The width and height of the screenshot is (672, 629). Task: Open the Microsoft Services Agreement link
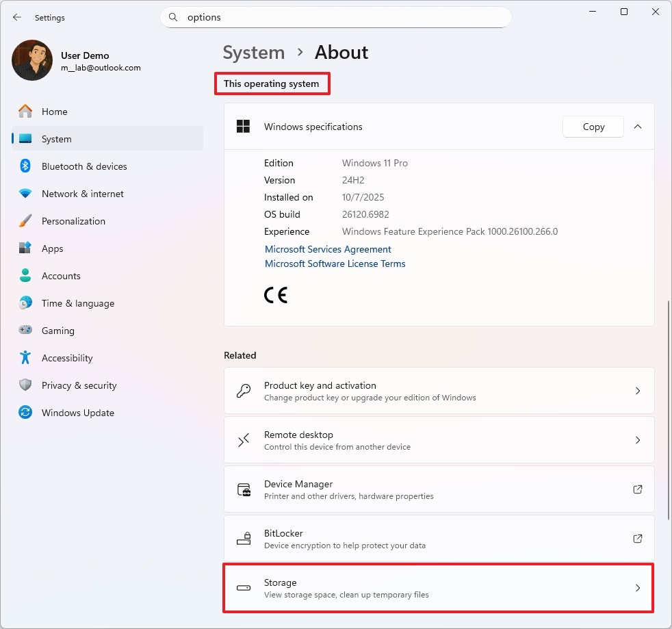(328, 249)
